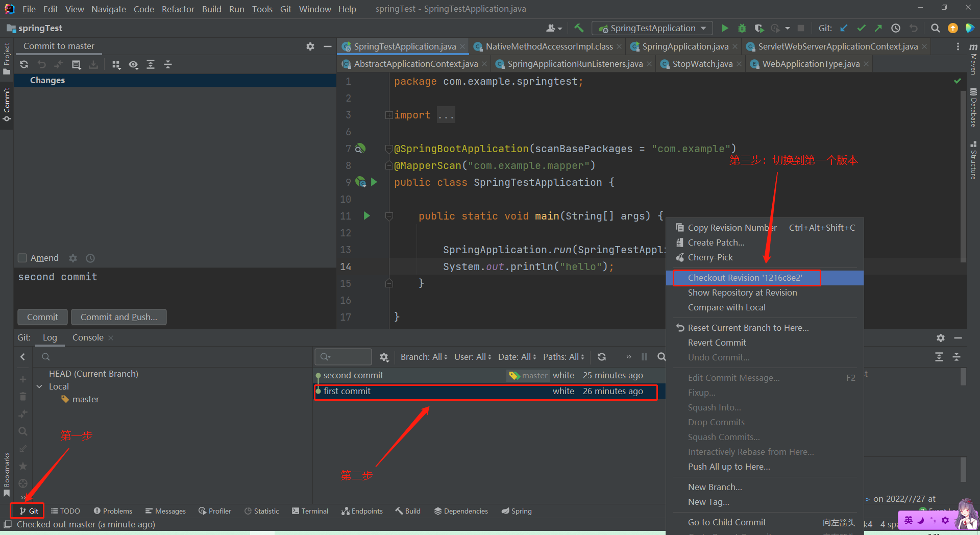Click the Refresh icon in Commit toolbar
Image resolution: width=980 pixels, height=535 pixels.
click(x=24, y=64)
